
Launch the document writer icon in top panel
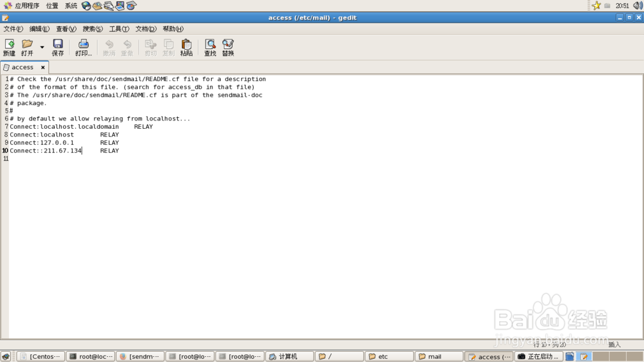(109, 6)
